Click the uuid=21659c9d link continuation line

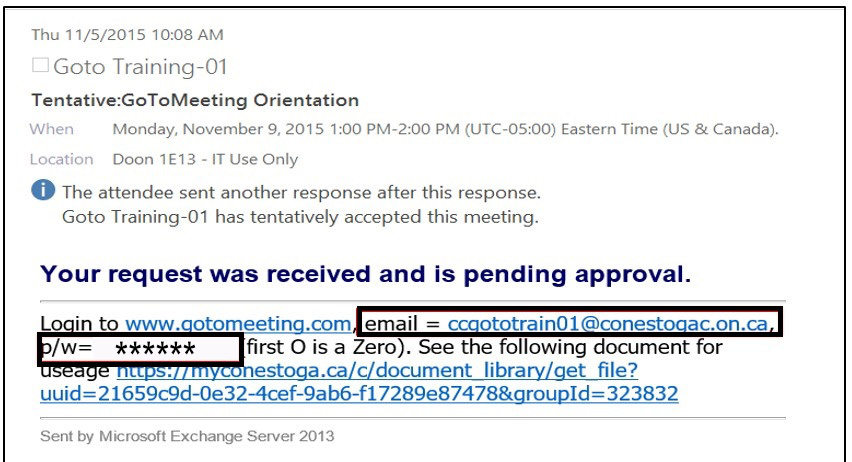[359, 394]
